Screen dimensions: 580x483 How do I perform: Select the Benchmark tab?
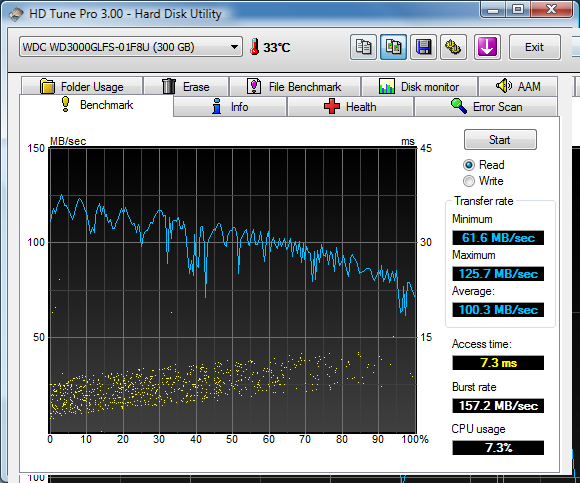tap(97, 105)
